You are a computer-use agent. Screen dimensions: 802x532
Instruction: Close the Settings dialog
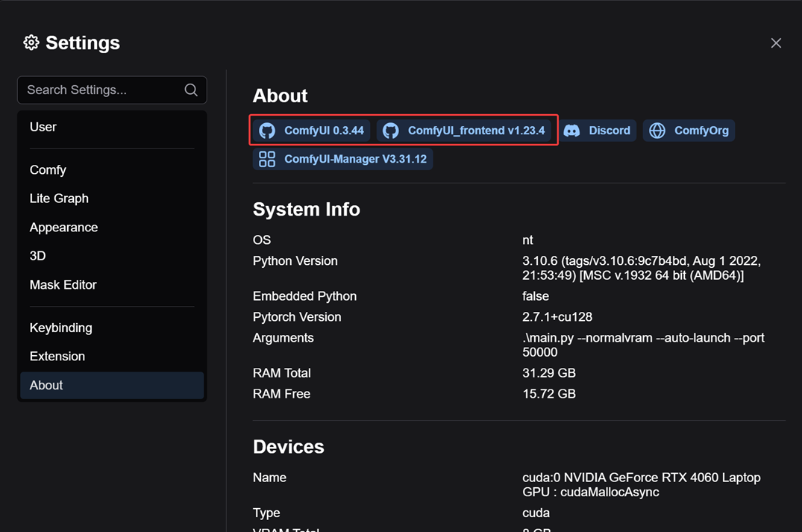tap(776, 43)
